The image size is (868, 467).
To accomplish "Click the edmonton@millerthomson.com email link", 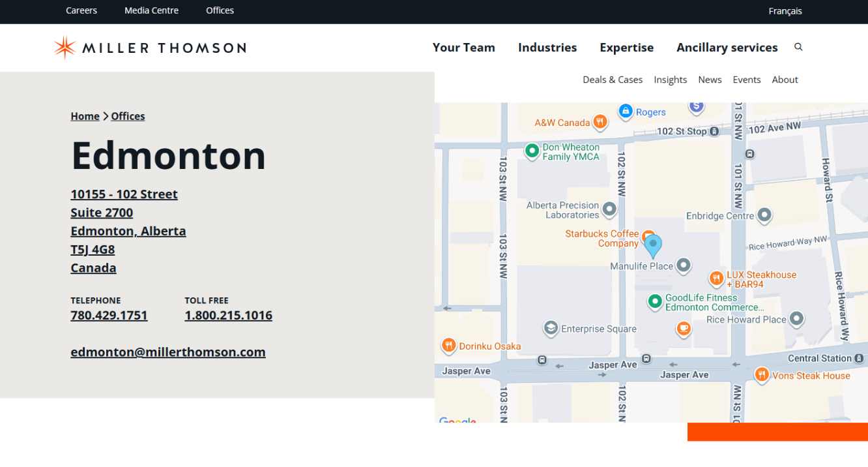I will tap(168, 352).
